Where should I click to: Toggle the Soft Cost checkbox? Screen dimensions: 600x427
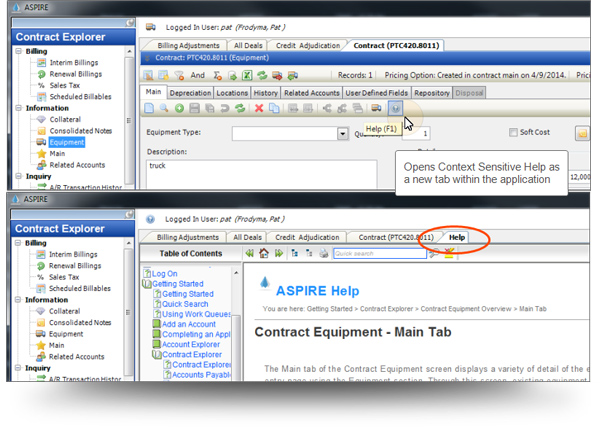(x=513, y=132)
